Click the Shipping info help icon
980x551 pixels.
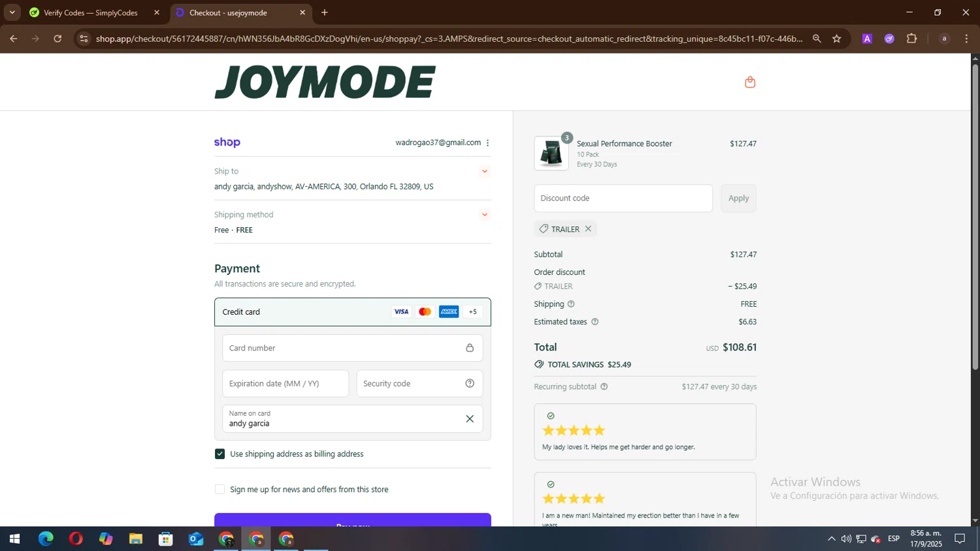point(571,304)
